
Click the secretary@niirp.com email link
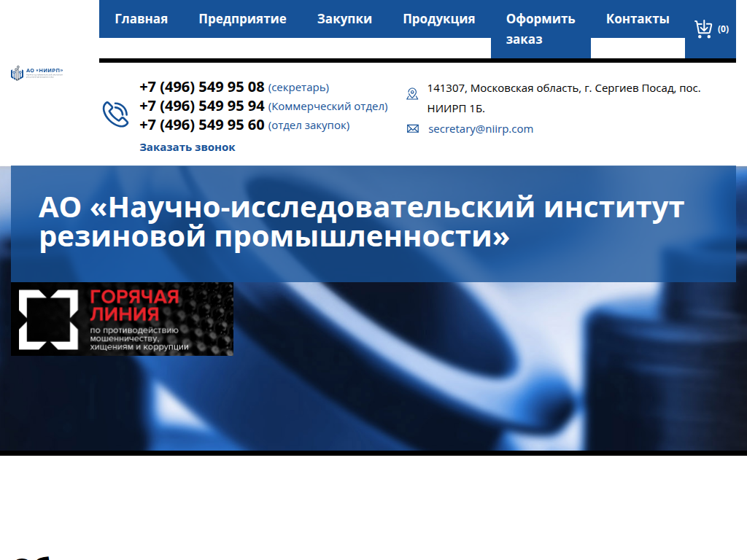pyautogui.click(x=480, y=128)
